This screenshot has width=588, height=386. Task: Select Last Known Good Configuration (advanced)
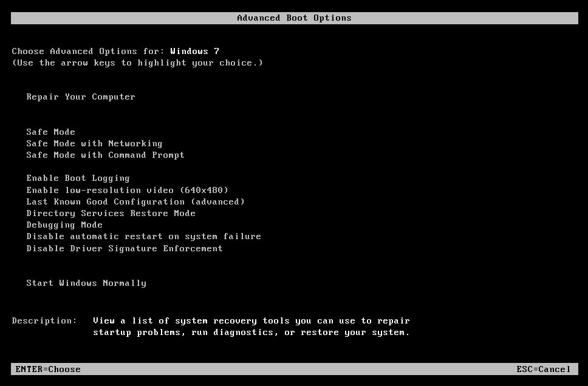(135, 201)
